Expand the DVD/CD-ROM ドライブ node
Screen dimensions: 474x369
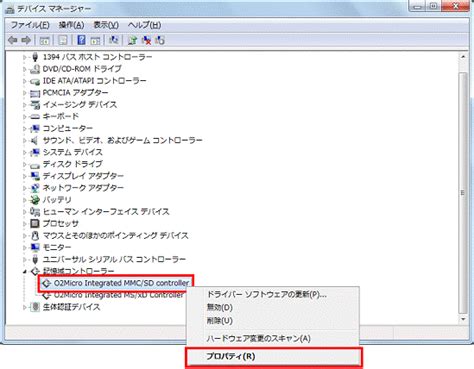click(x=24, y=69)
